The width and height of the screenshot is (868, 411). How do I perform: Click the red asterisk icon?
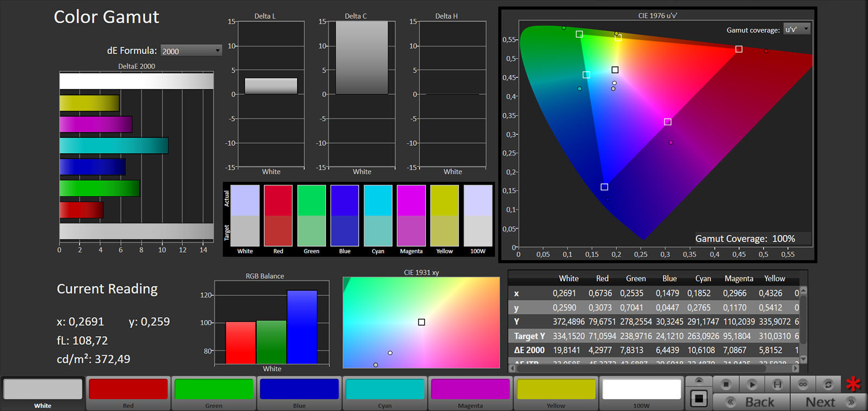point(853,384)
